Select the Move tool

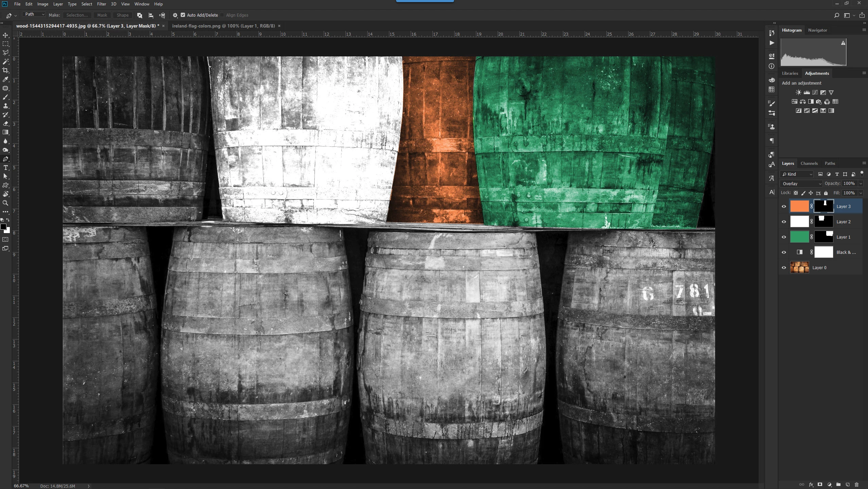[5, 35]
